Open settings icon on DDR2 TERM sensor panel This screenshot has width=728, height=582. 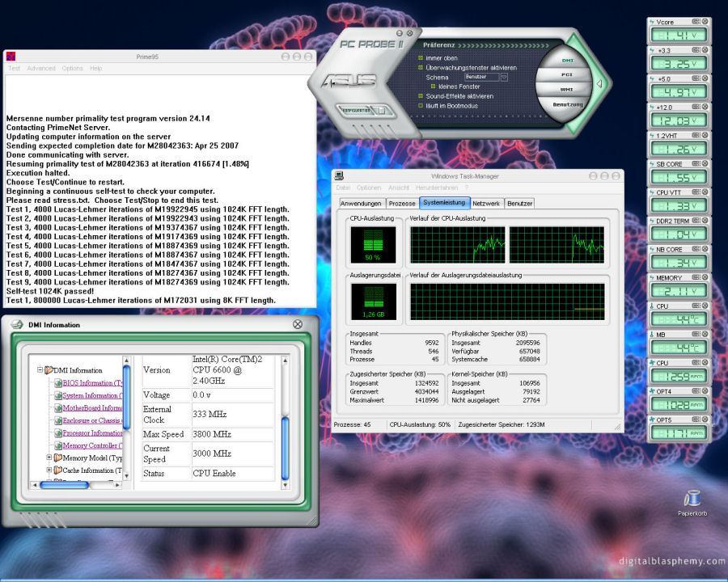(x=696, y=221)
